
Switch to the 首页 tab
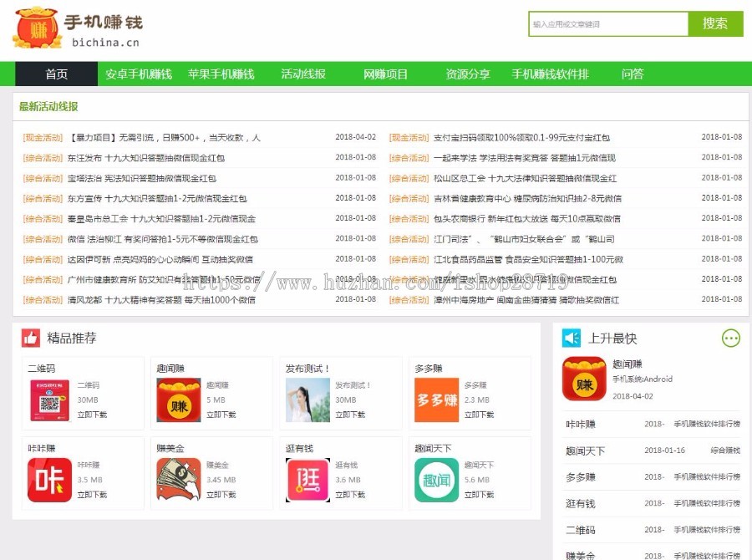(55, 74)
